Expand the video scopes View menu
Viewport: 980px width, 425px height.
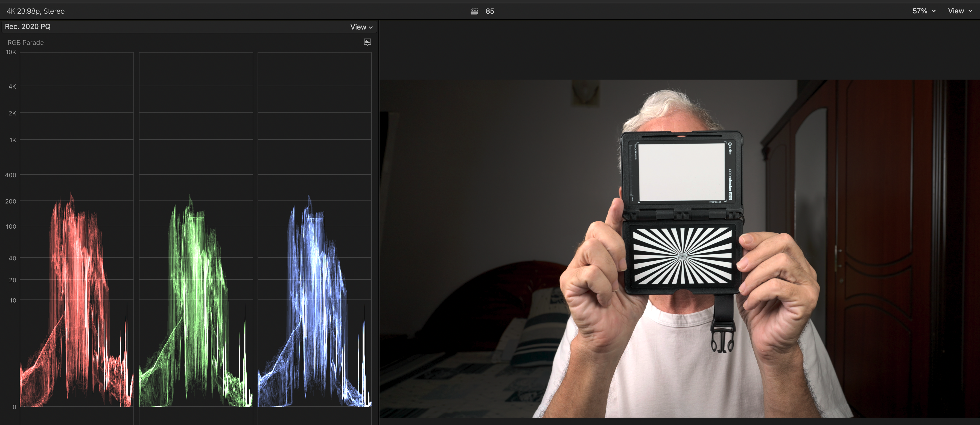[361, 27]
